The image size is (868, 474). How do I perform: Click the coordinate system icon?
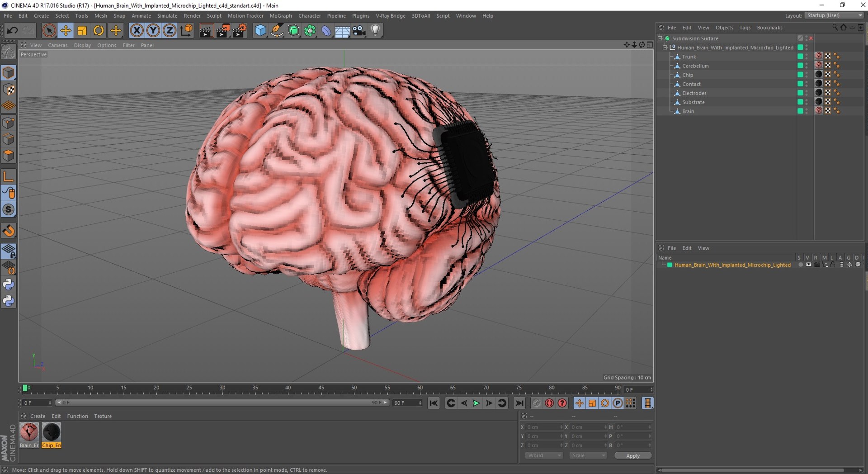(186, 30)
